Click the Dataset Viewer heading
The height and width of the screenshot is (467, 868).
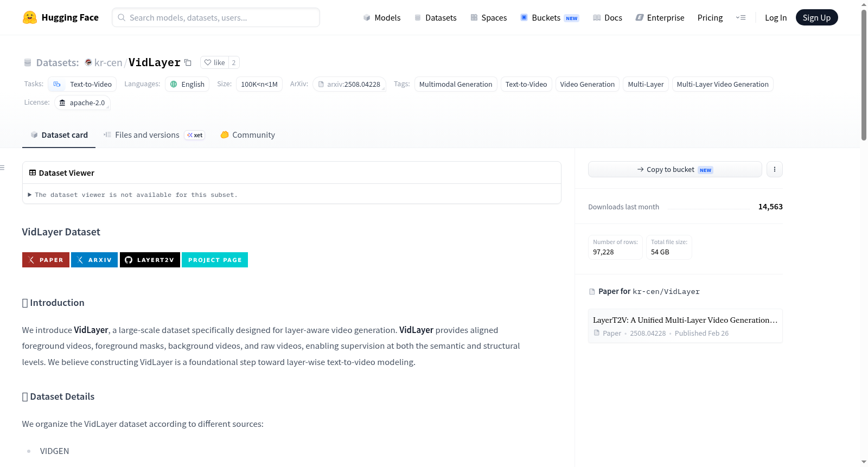point(67,173)
